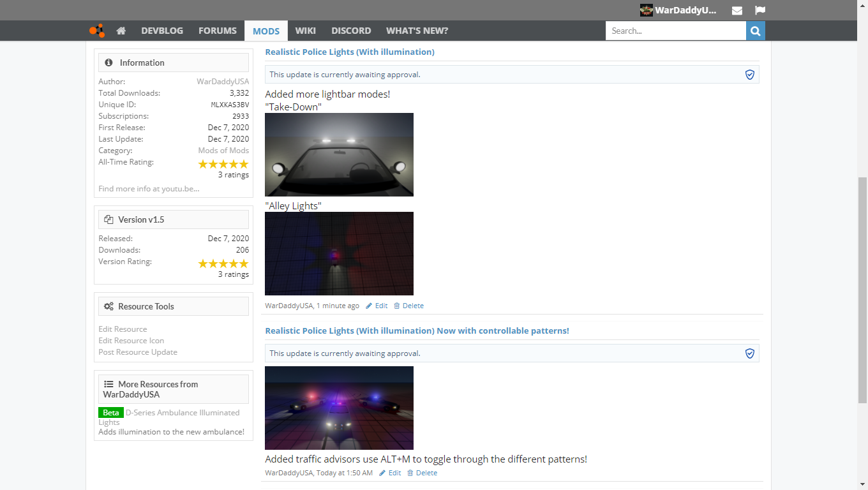Click Edit Resource Icon link

131,341
